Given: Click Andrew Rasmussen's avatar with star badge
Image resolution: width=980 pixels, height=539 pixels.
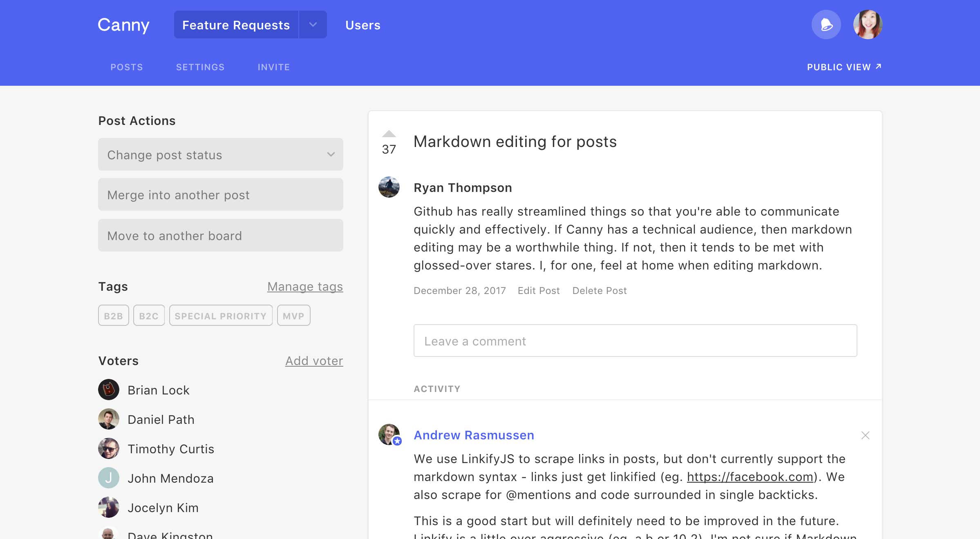Looking at the screenshot, I should click(389, 434).
